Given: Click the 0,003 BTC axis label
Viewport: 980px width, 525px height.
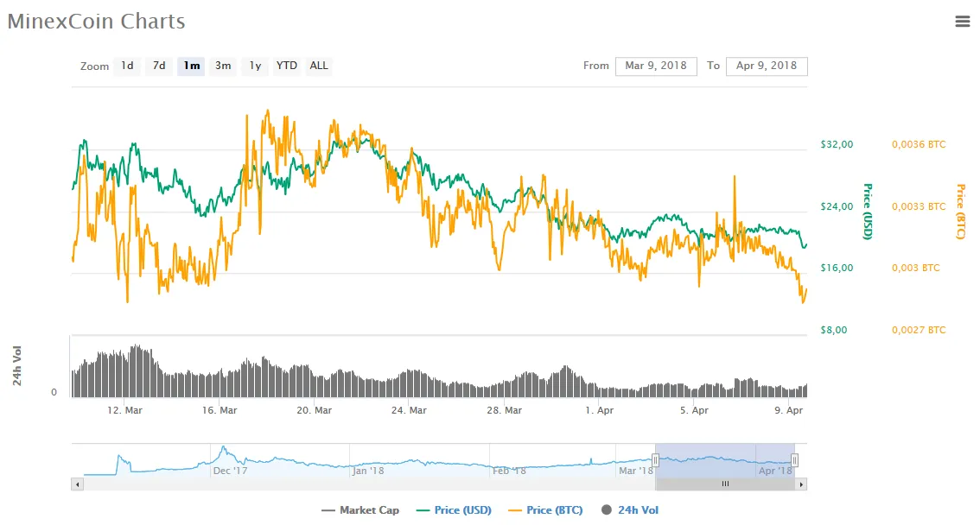Looking at the screenshot, I should (x=916, y=268).
